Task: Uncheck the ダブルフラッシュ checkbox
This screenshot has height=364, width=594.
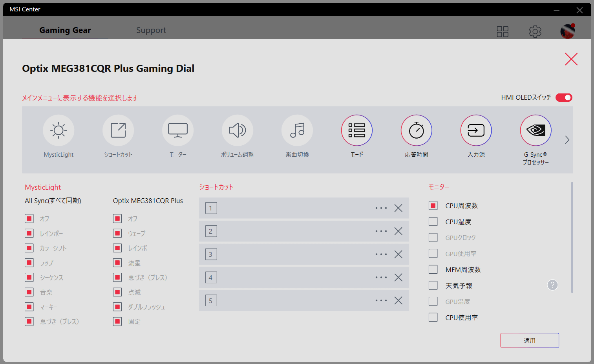Action: coord(117,307)
